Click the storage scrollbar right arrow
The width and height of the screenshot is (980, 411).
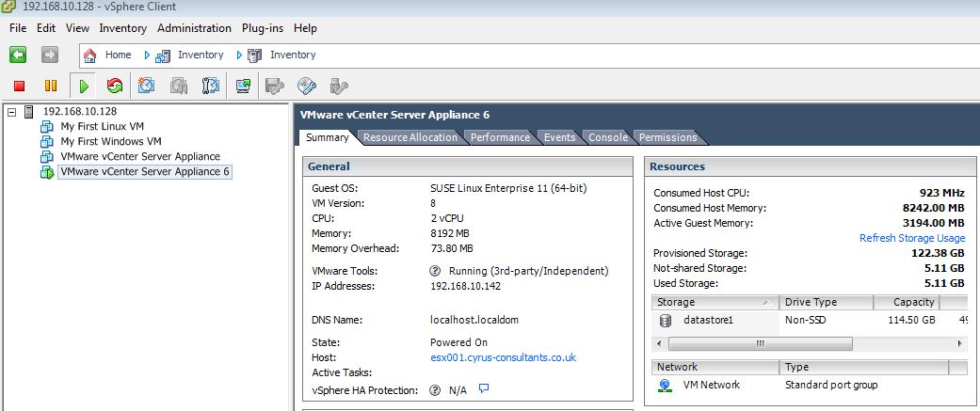coord(960,344)
